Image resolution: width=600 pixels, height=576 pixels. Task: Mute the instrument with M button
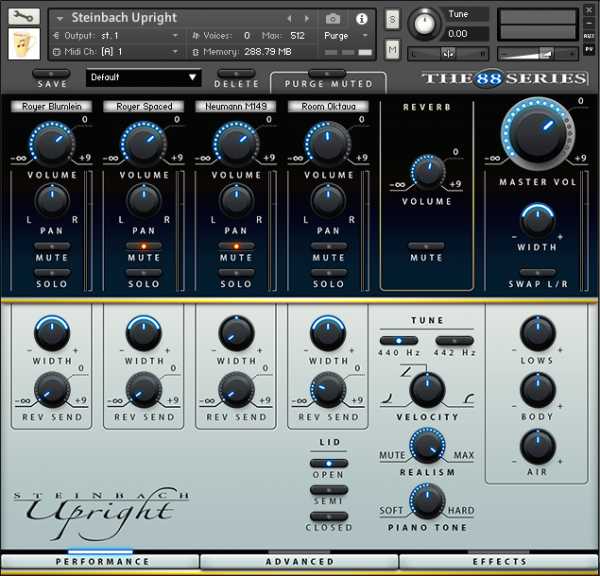[x=392, y=49]
